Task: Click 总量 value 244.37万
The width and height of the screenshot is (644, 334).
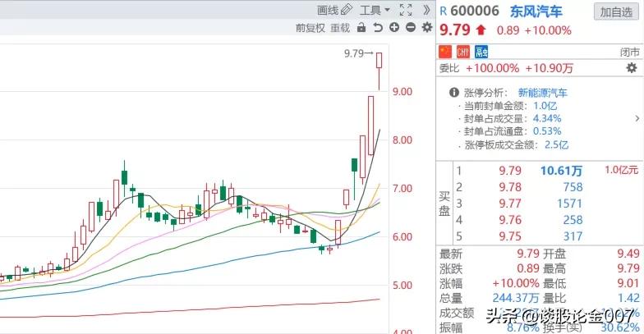Action: click(516, 298)
